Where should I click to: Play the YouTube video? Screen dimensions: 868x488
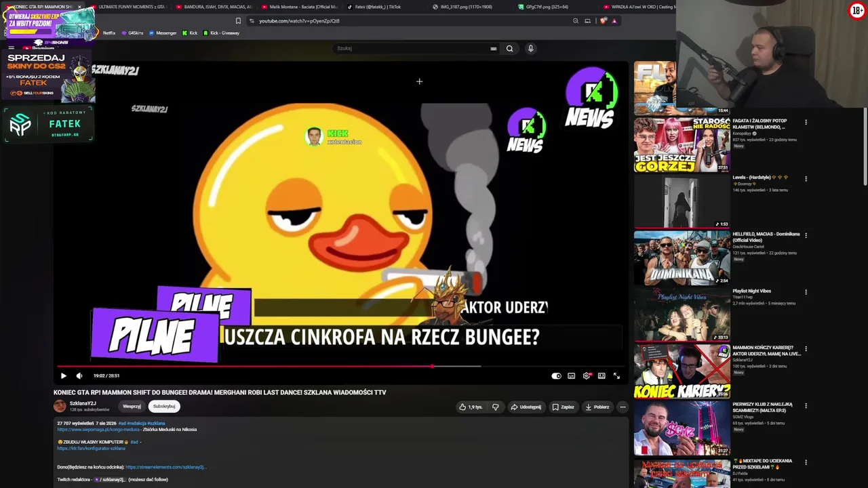click(64, 375)
